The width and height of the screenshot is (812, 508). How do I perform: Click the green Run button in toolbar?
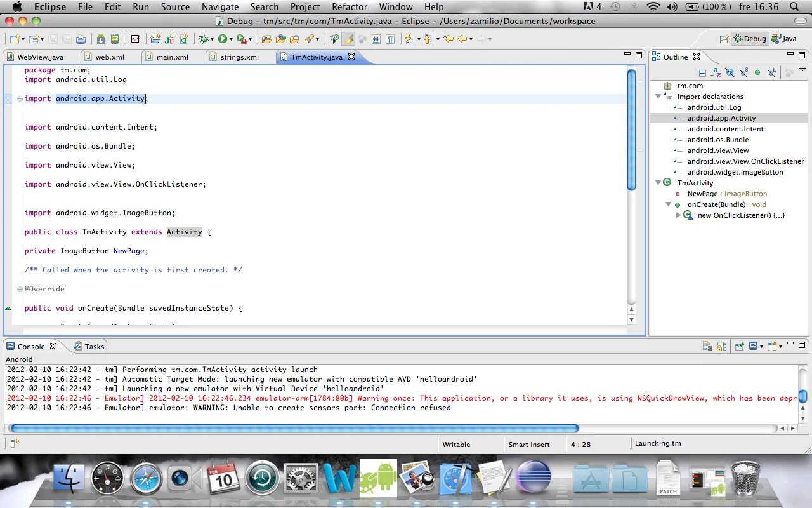(x=222, y=39)
